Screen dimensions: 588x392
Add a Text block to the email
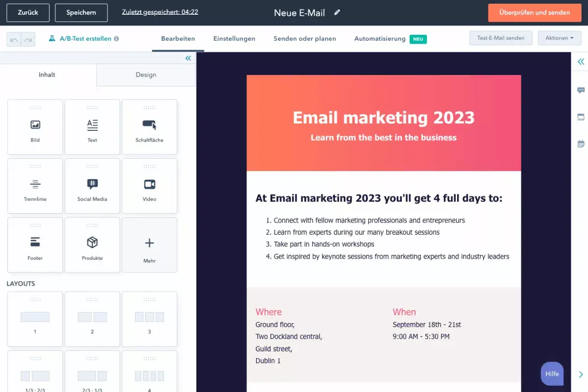tap(92, 126)
